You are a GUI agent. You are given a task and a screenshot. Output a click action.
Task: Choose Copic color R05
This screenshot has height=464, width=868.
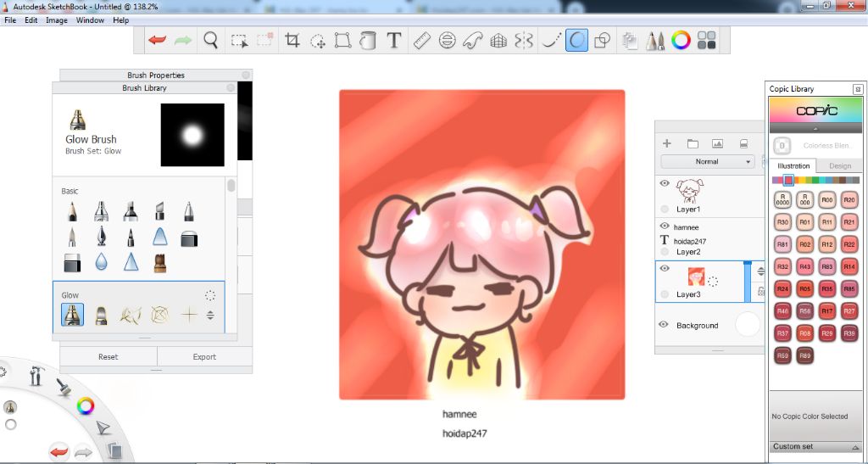(805, 288)
